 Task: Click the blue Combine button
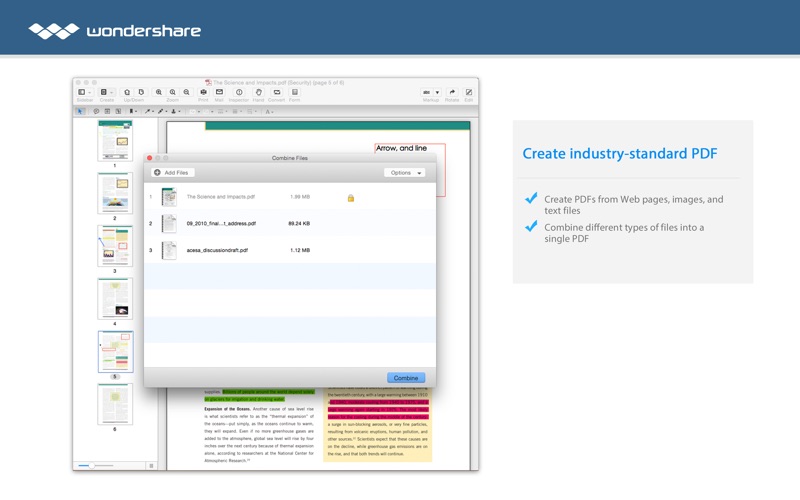point(406,378)
